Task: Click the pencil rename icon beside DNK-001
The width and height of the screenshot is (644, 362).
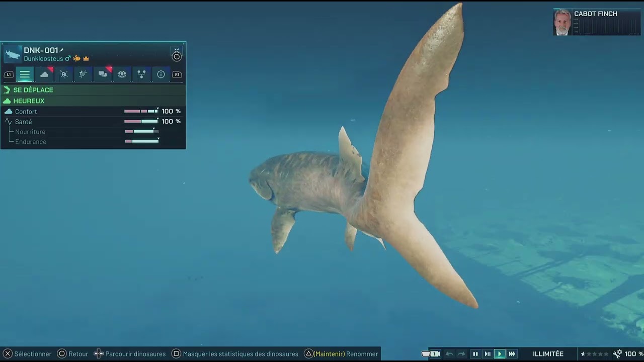Action: click(x=62, y=50)
